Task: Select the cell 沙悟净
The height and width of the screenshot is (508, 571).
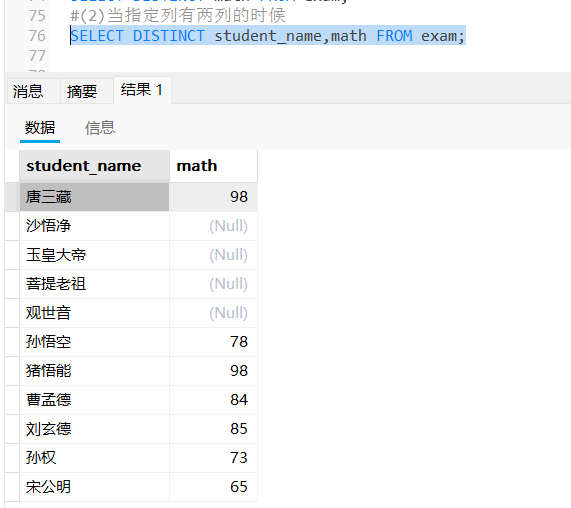Action: 94,226
